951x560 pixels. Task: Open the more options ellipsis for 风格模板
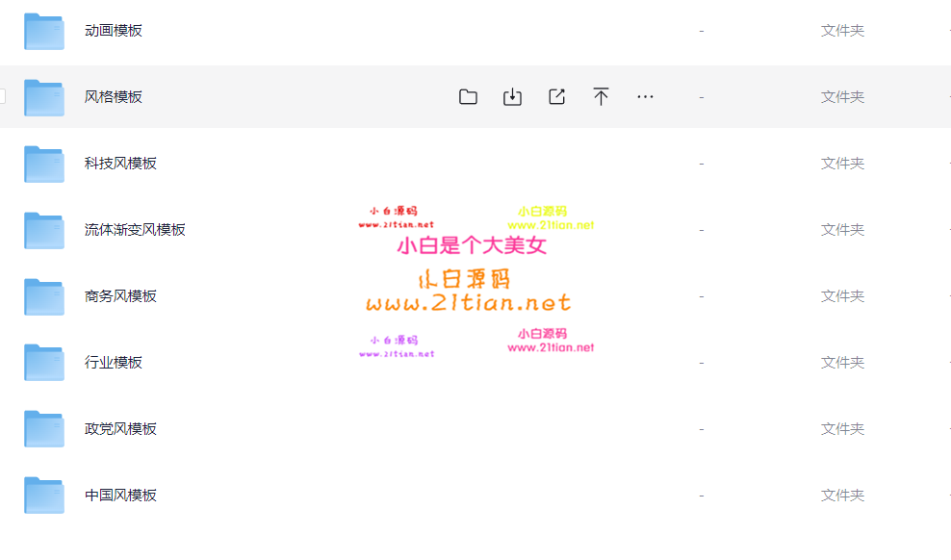(x=645, y=97)
